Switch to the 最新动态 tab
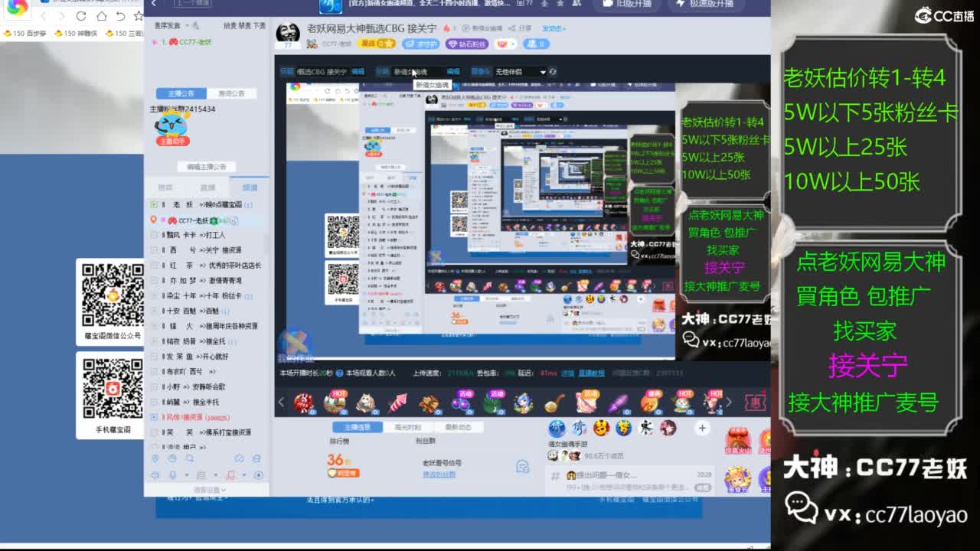Viewport: 980px width, 551px height. coord(458,427)
